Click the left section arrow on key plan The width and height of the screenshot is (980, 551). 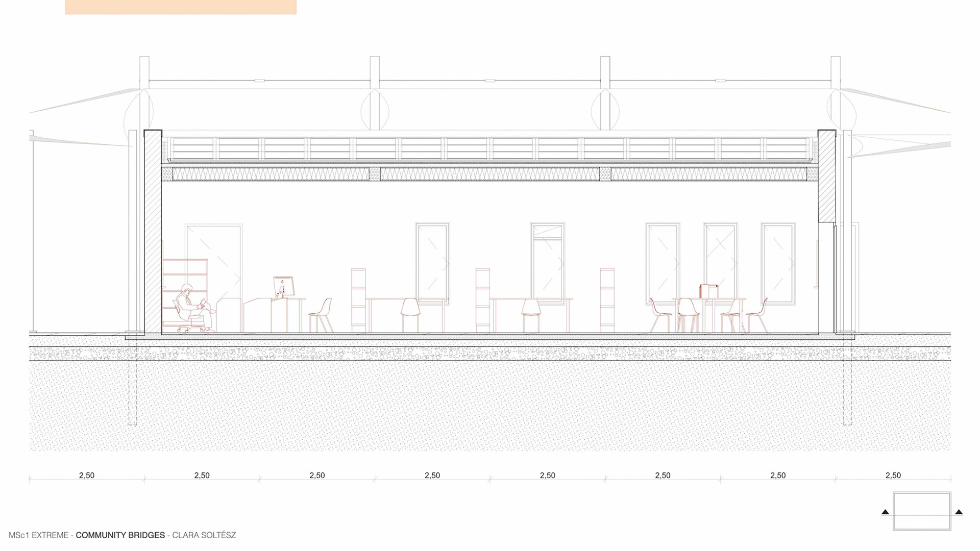(x=885, y=512)
